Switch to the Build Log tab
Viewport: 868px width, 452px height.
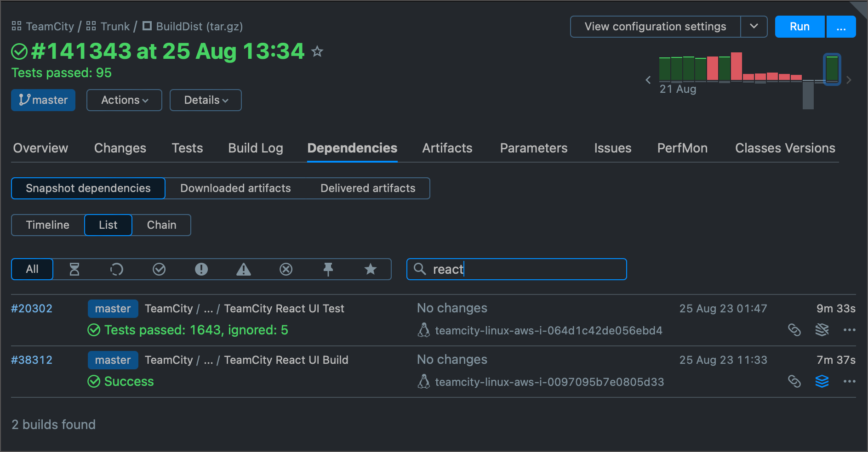coord(255,148)
